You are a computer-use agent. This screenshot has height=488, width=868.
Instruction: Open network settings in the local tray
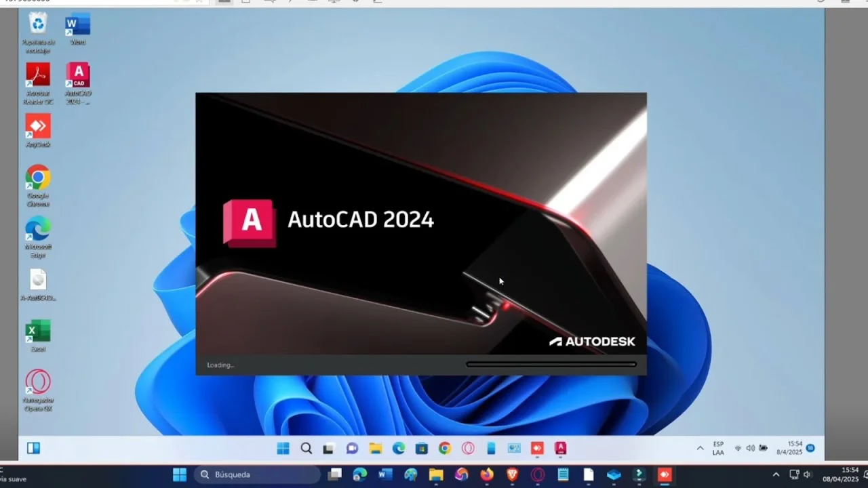click(x=794, y=474)
